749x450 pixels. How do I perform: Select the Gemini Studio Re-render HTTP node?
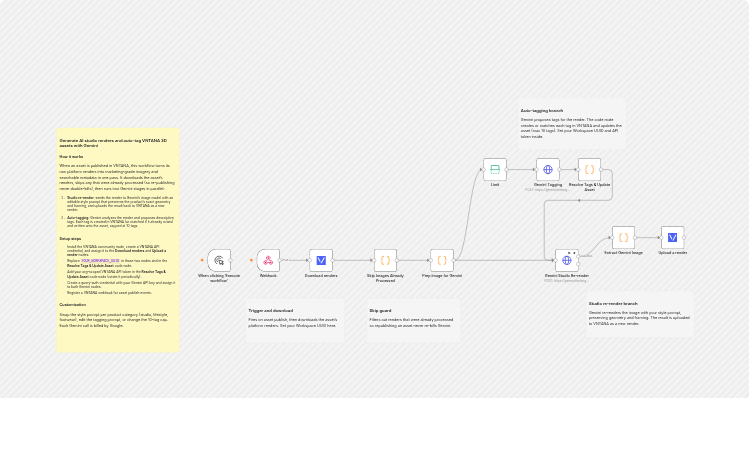click(x=567, y=260)
